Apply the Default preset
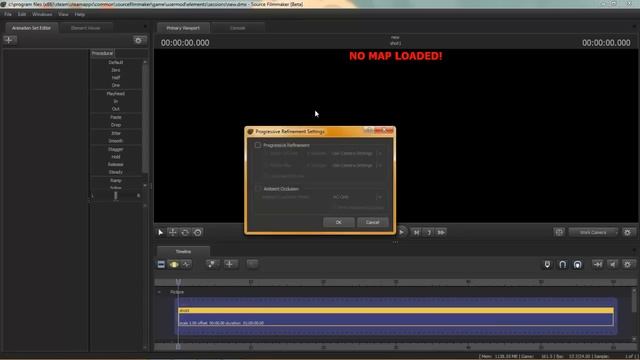This screenshot has width=640, height=360. click(116, 62)
